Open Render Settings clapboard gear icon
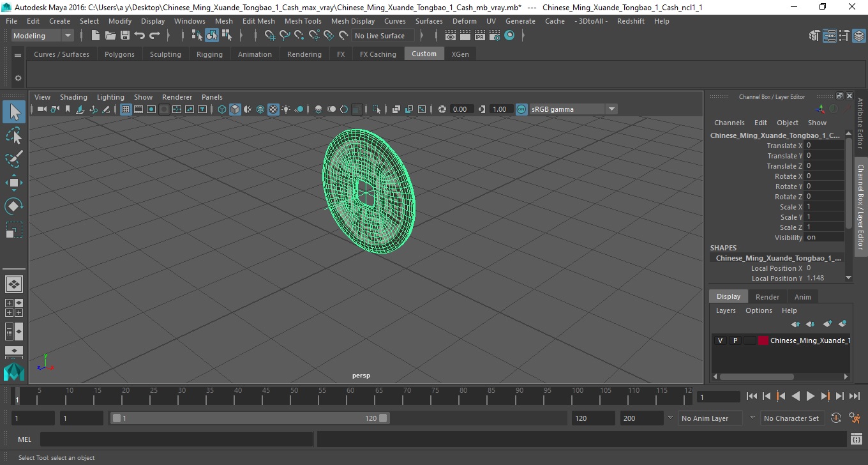Image resolution: width=868 pixels, height=465 pixels. [495, 36]
